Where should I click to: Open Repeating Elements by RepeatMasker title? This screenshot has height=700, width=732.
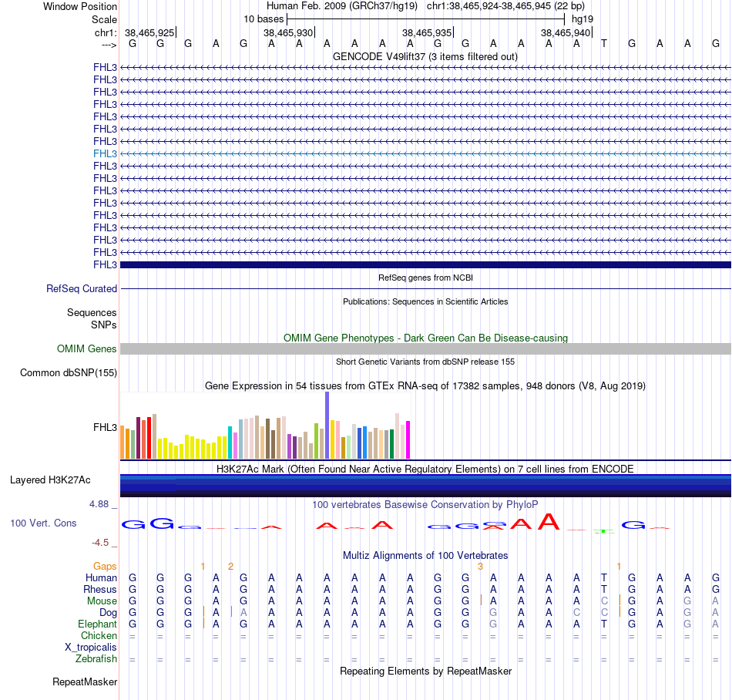click(x=425, y=671)
